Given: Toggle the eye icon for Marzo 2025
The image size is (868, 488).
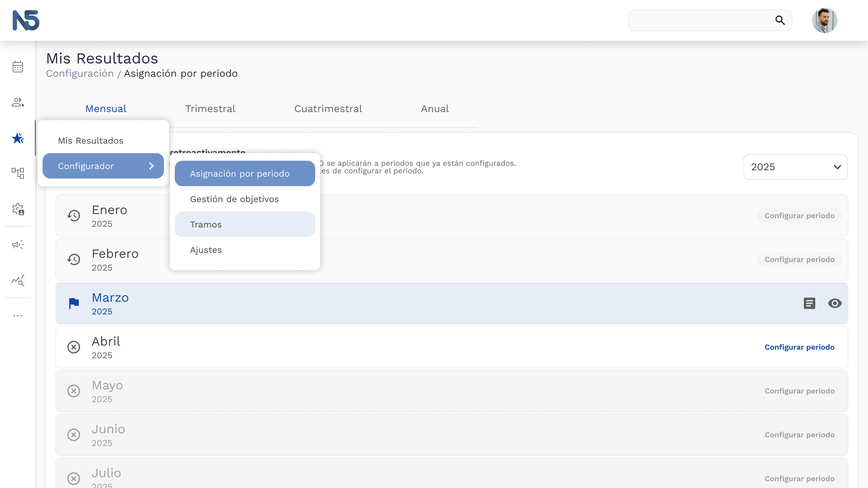Looking at the screenshot, I should (x=835, y=303).
